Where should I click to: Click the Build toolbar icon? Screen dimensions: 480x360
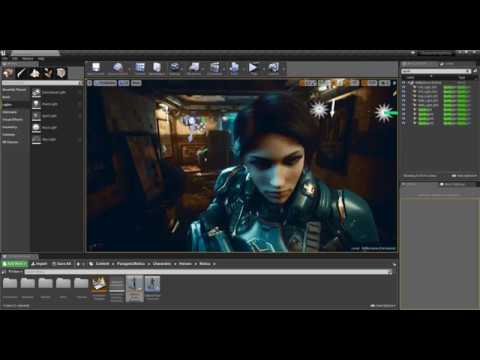(x=234, y=69)
